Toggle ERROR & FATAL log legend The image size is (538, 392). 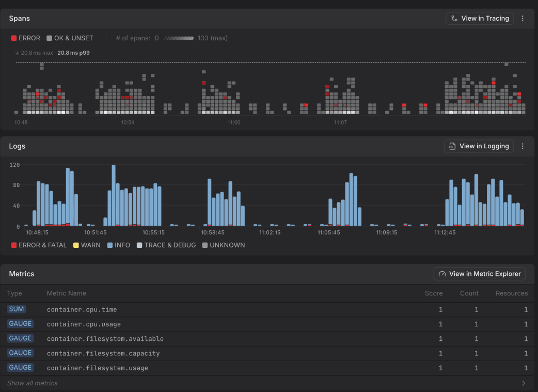(39, 245)
